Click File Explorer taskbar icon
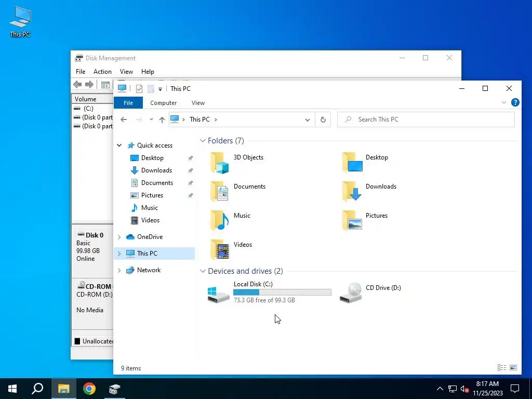The height and width of the screenshot is (399, 532). 63,389
